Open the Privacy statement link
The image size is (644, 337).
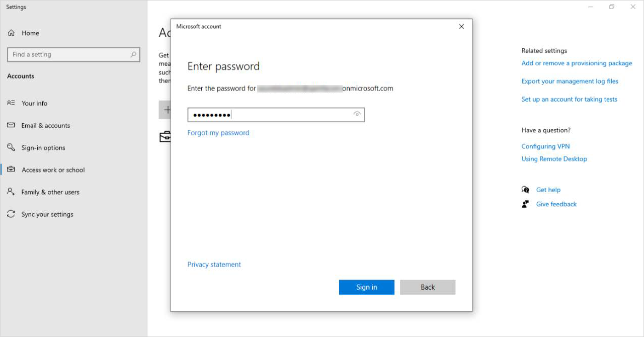coord(214,265)
